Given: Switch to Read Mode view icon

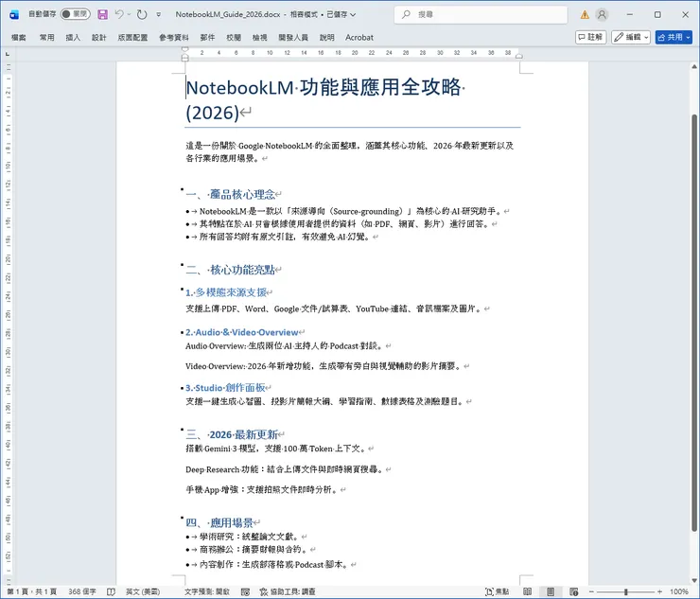Looking at the screenshot, I should pos(527,591).
